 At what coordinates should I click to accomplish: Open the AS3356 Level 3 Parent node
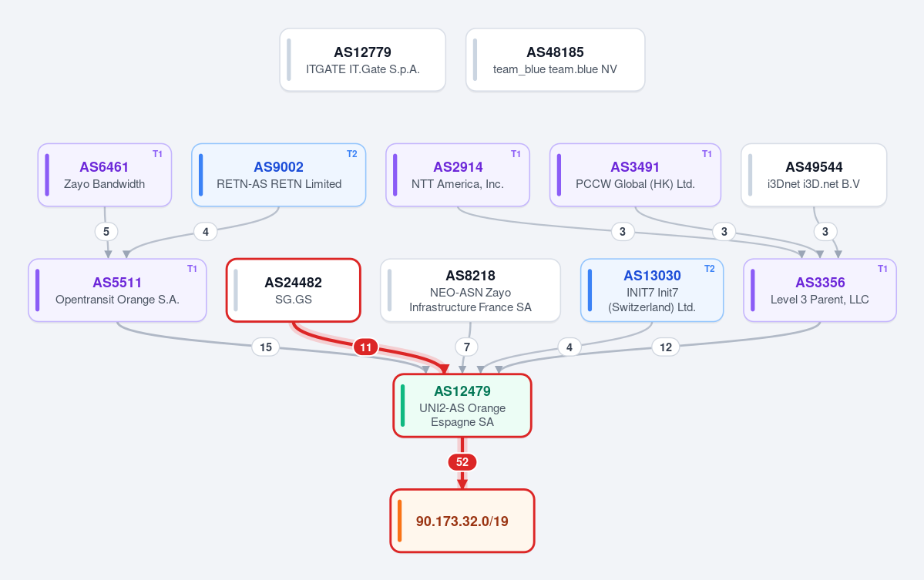[x=820, y=290]
